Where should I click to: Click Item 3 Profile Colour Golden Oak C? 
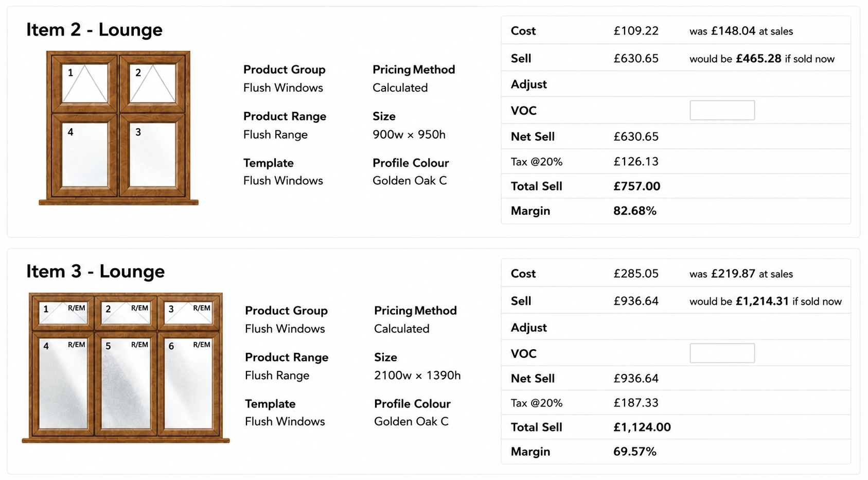click(x=412, y=422)
